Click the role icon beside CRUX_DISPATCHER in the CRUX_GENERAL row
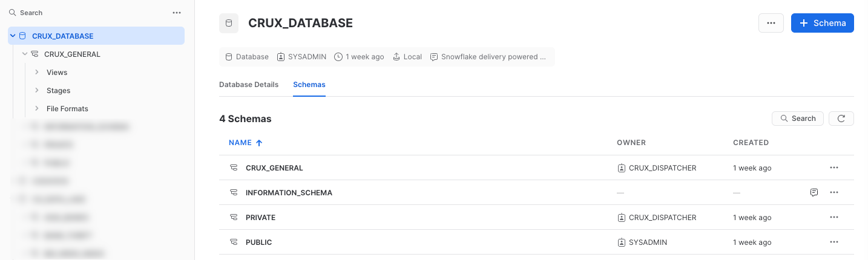The image size is (868, 260). (x=621, y=168)
